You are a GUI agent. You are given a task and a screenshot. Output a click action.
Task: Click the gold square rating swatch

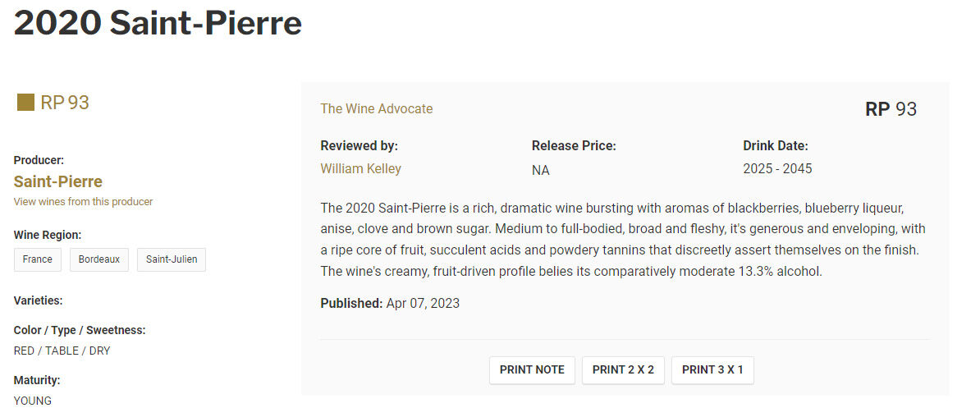[x=25, y=103]
